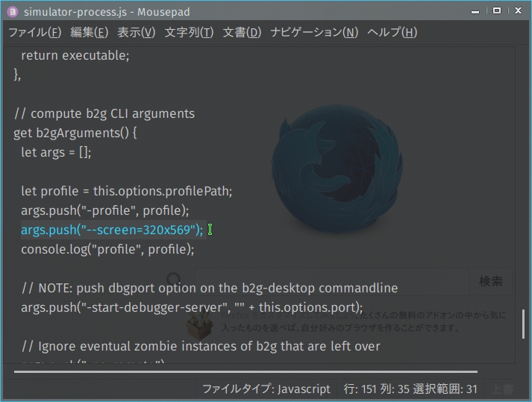Open the ファイル(F) menu
Viewport: 532px width, 402px height.
pyautogui.click(x=34, y=33)
